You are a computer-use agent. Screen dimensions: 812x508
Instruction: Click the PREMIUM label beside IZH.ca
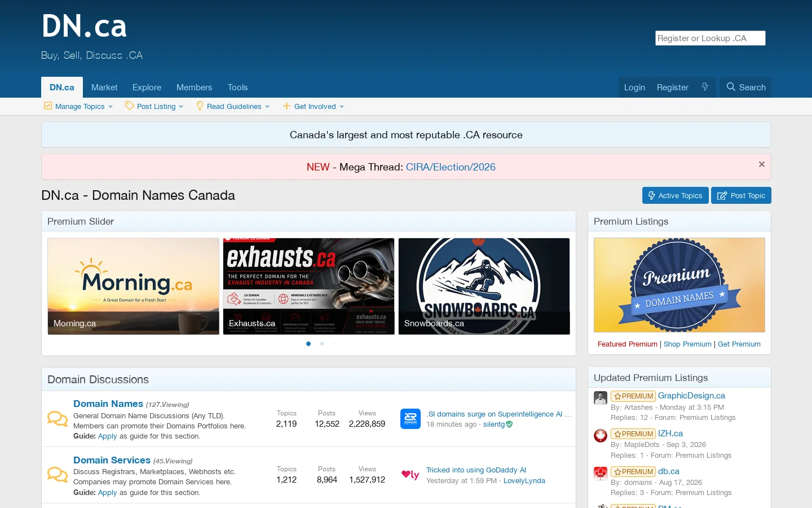pyautogui.click(x=633, y=434)
